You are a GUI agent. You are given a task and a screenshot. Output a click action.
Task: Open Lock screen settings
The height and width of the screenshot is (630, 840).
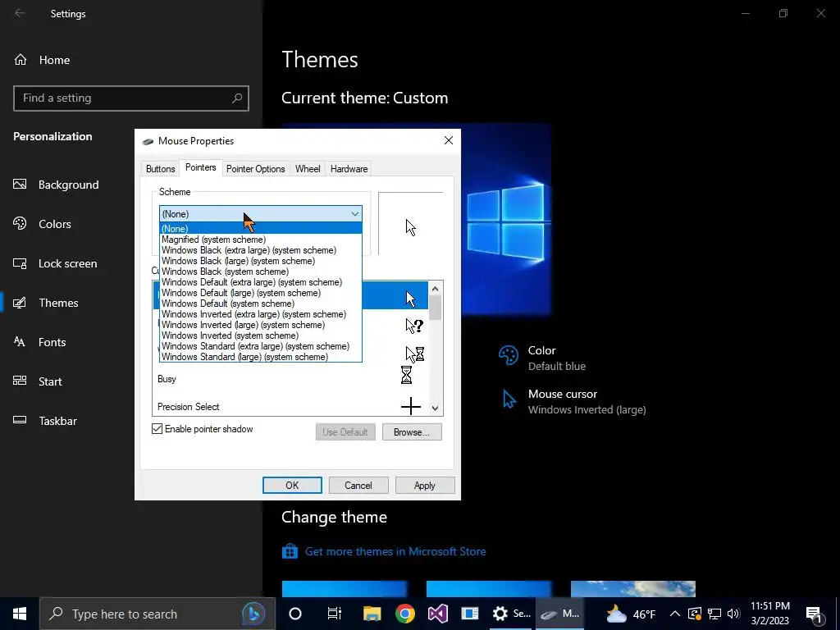coord(55,263)
